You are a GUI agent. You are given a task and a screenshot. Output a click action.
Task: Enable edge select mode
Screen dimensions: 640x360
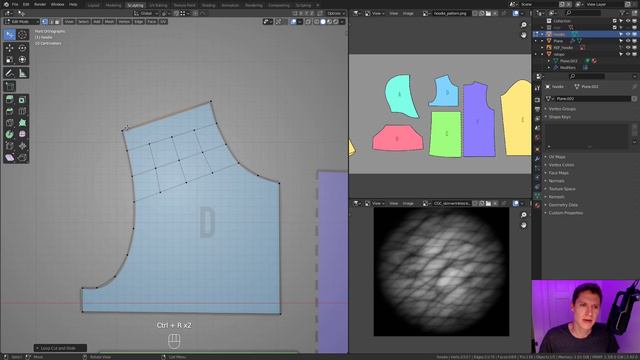51,22
